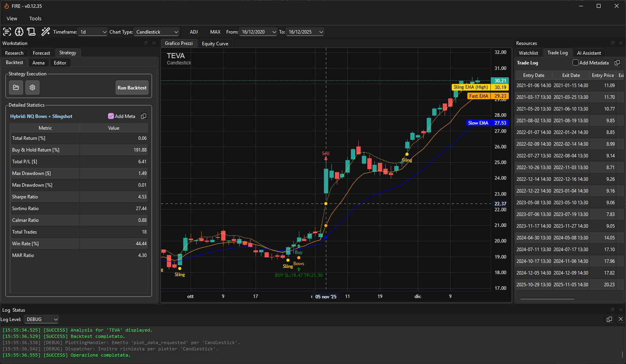
Task: Open strategy file with folder icon
Action: tap(16, 87)
